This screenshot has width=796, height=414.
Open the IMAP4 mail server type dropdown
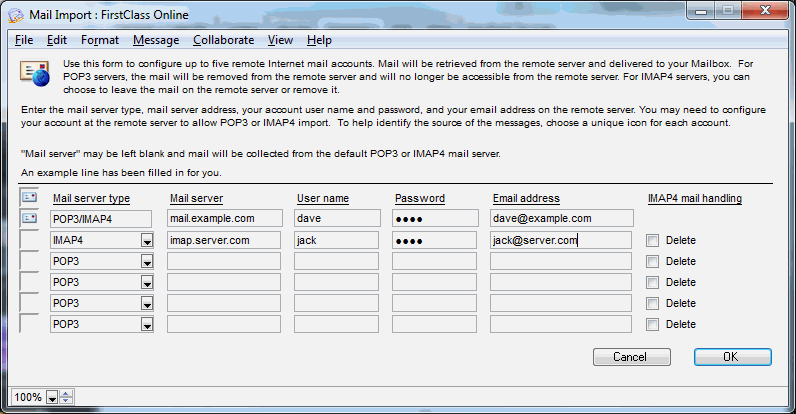147,240
